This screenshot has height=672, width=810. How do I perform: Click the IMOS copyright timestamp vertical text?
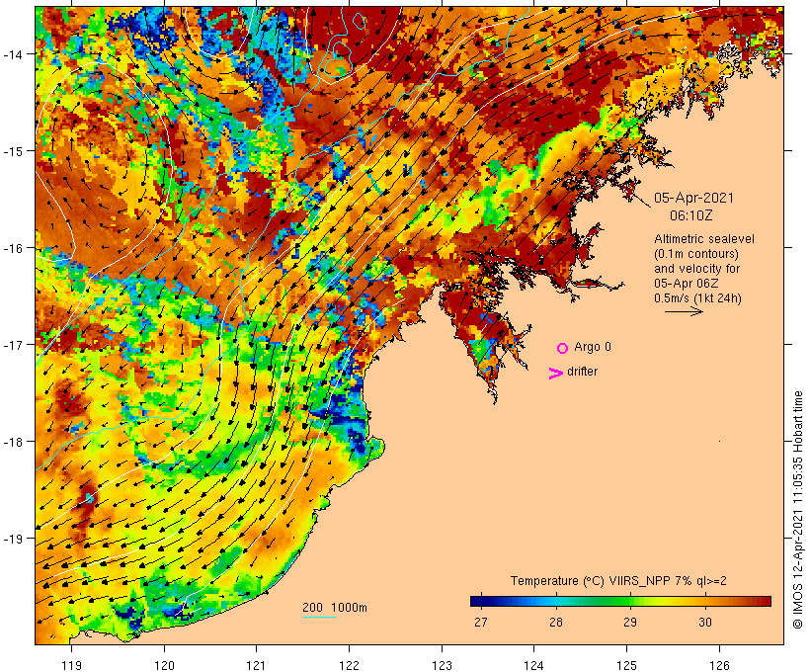point(797,510)
